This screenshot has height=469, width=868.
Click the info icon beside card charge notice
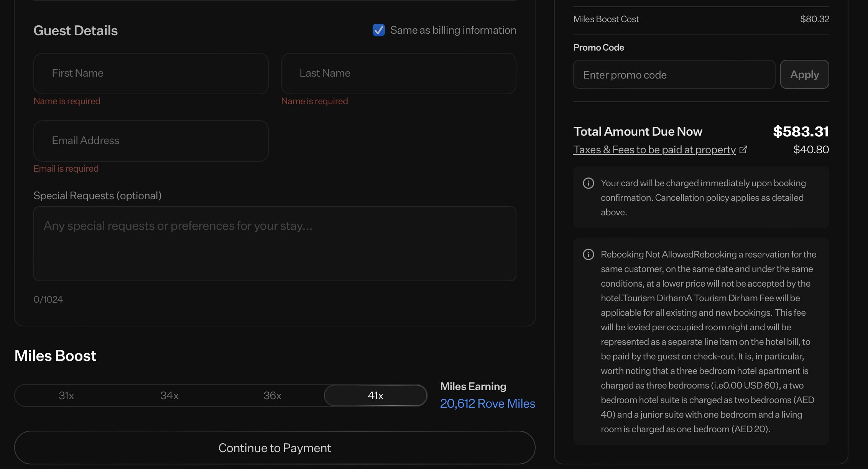pos(588,183)
